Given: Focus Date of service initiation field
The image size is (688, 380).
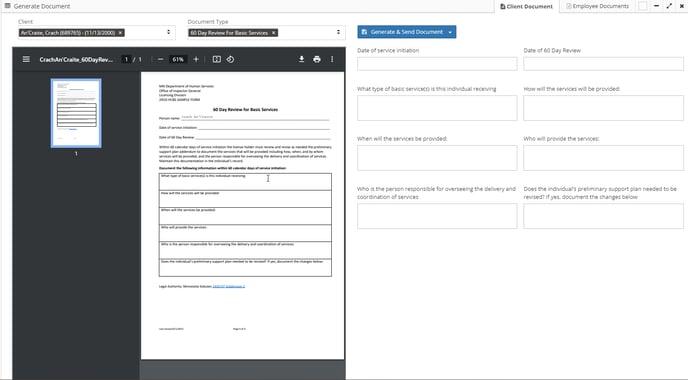Looking at the screenshot, I should tap(437, 64).
